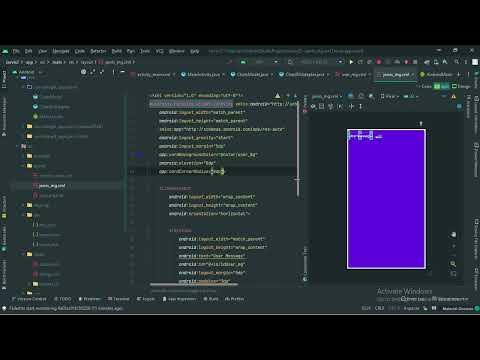Screen dimensions: 480x360
Task: Click the Material Oceanic theme status entry
Action: pos(458,309)
